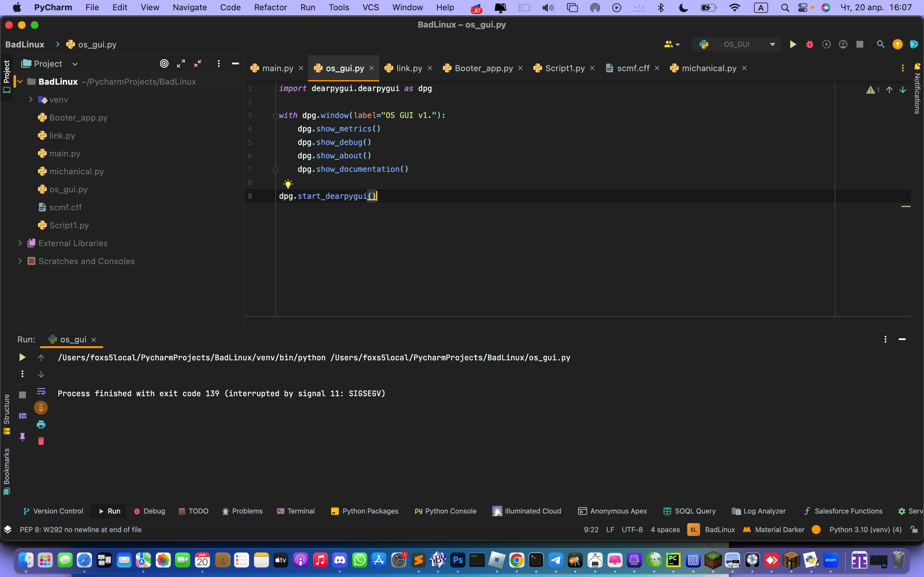Open the Refactor menu

[270, 7]
